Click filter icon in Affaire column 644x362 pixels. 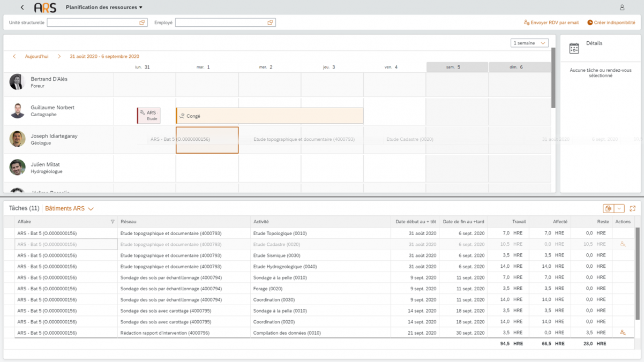[x=113, y=222]
